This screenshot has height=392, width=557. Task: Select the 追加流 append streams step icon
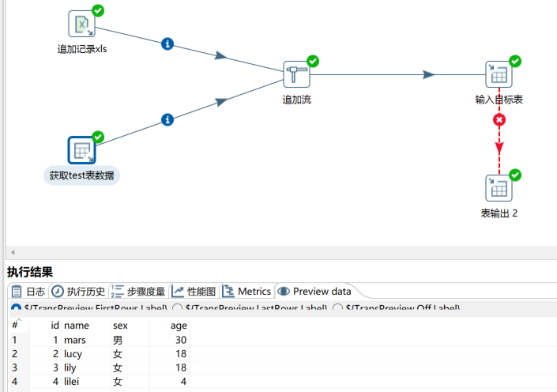point(296,74)
